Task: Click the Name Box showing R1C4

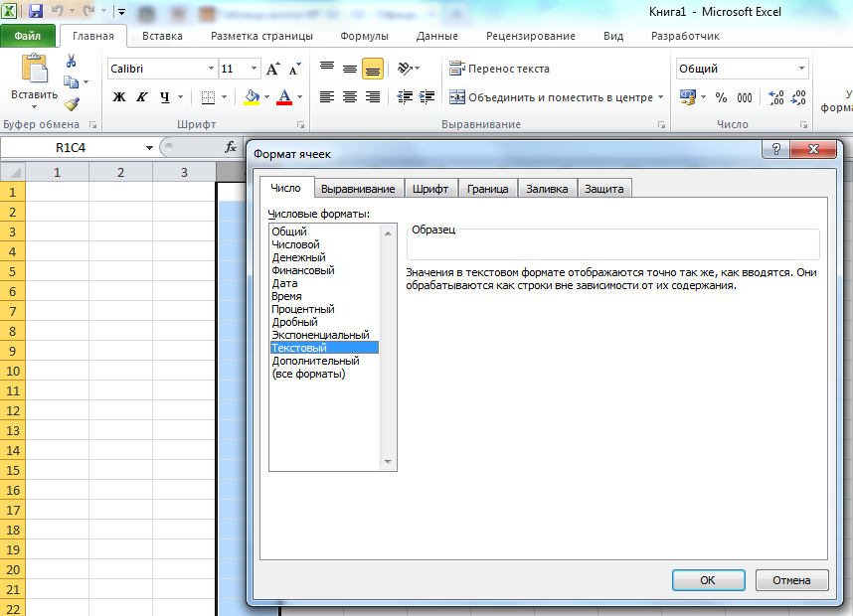Action: (71, 148)
